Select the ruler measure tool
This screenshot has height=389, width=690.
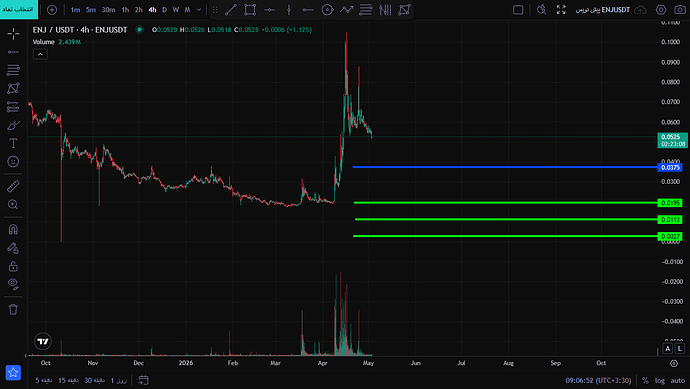coord(13,186)
